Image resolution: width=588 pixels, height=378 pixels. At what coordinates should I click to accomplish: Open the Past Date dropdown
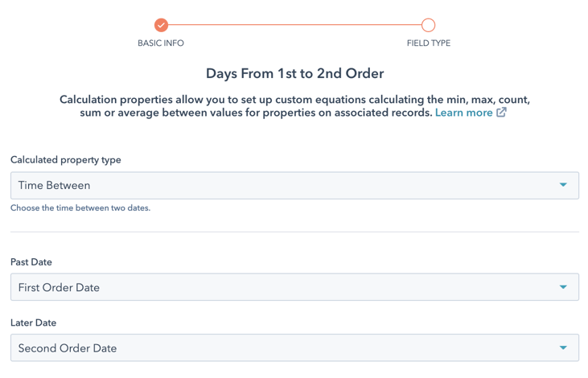(294, 287)
